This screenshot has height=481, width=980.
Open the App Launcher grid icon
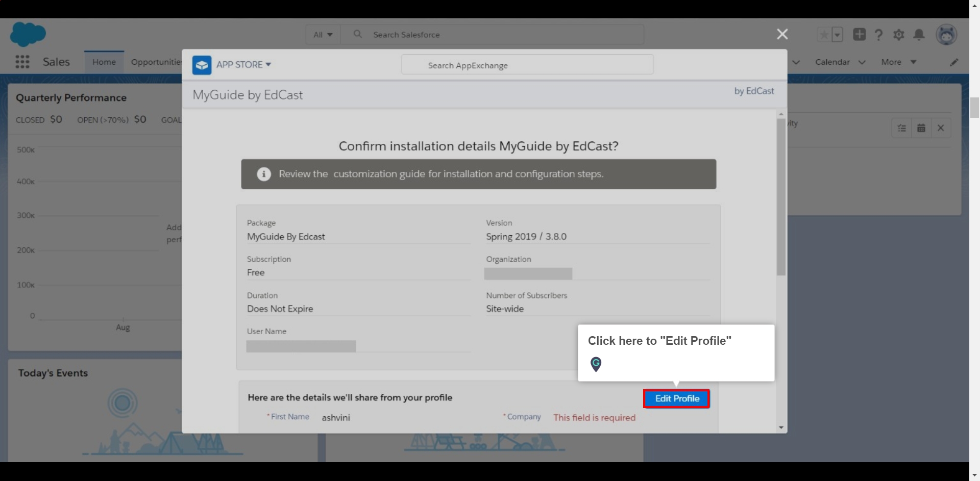tap(22, 62)
